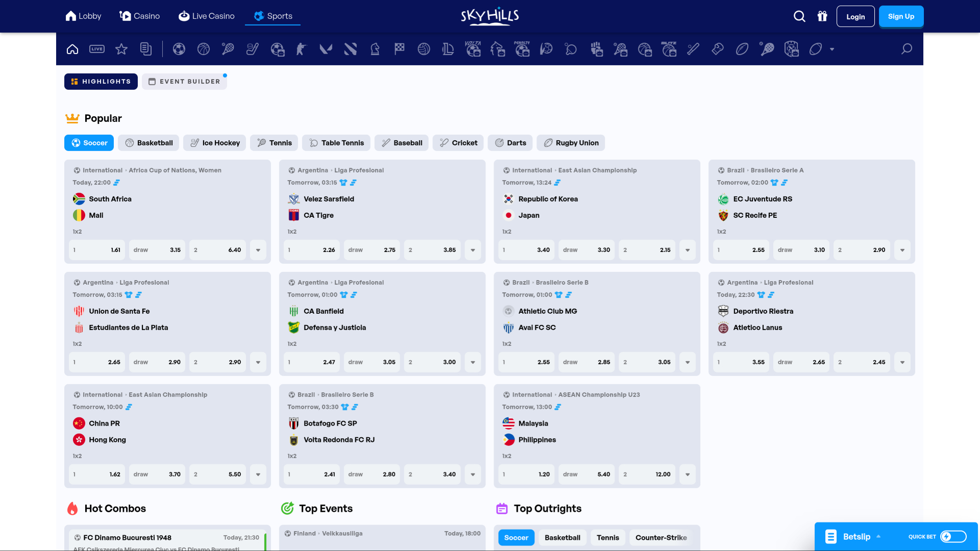This screenshot has width=980, height=551.
Task: Place a bet on Velez Sarsfield at 2.26
Action: coord(311,250)
